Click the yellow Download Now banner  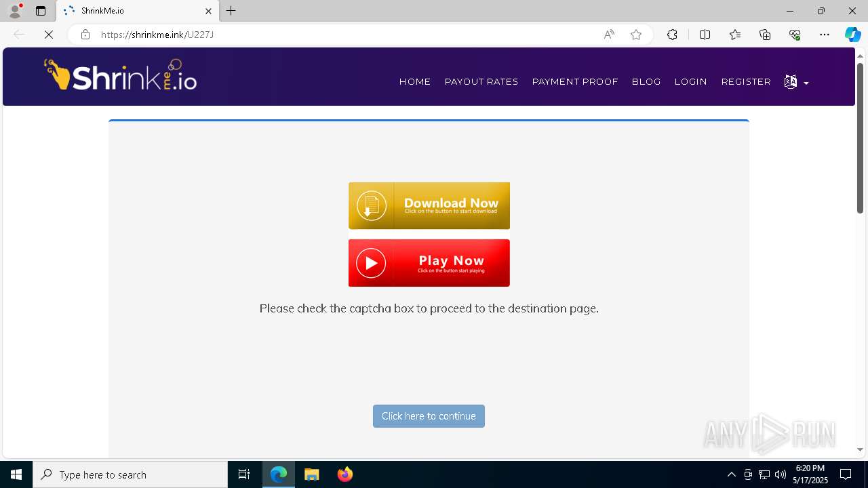(x=429, y=205)
